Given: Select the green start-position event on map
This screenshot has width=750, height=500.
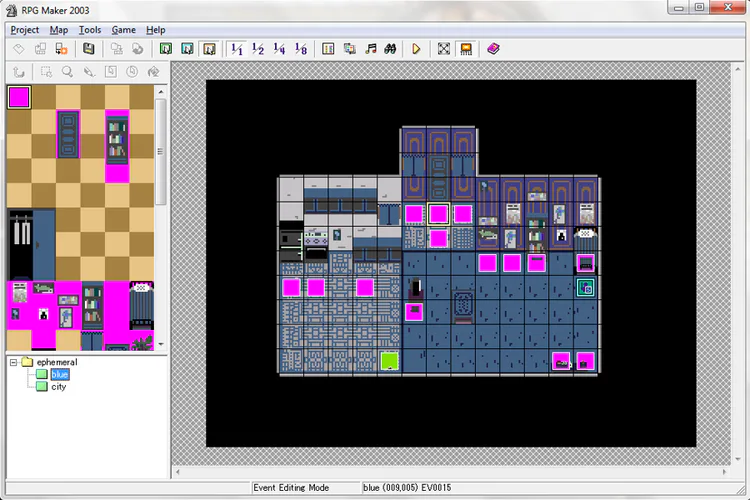Looking at the screenshot, I should tap(389, 361).
